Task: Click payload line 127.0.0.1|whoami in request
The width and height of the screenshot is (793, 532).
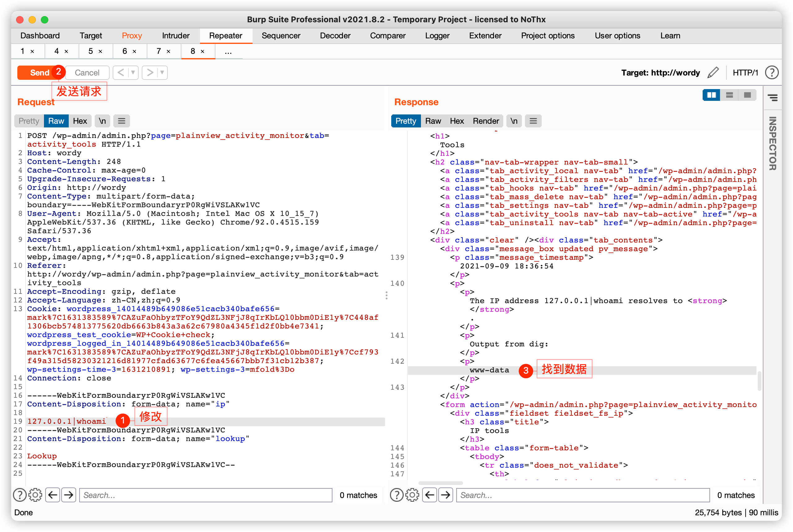Action: 67,421
